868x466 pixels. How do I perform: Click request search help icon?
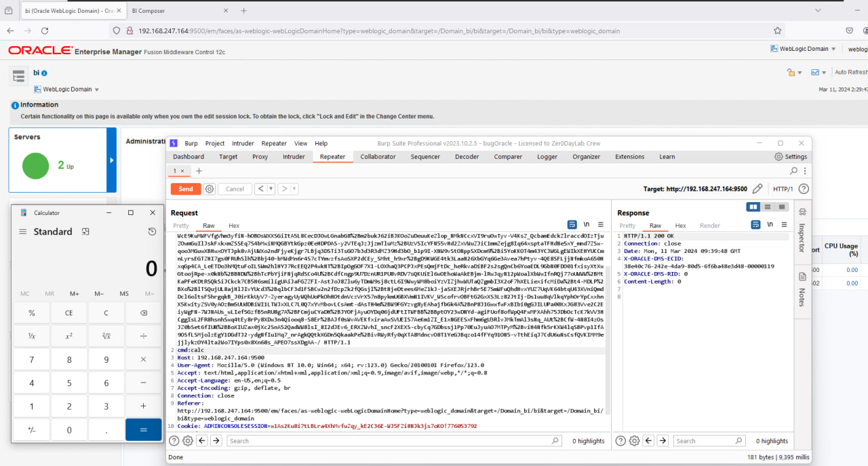[174, 441]
